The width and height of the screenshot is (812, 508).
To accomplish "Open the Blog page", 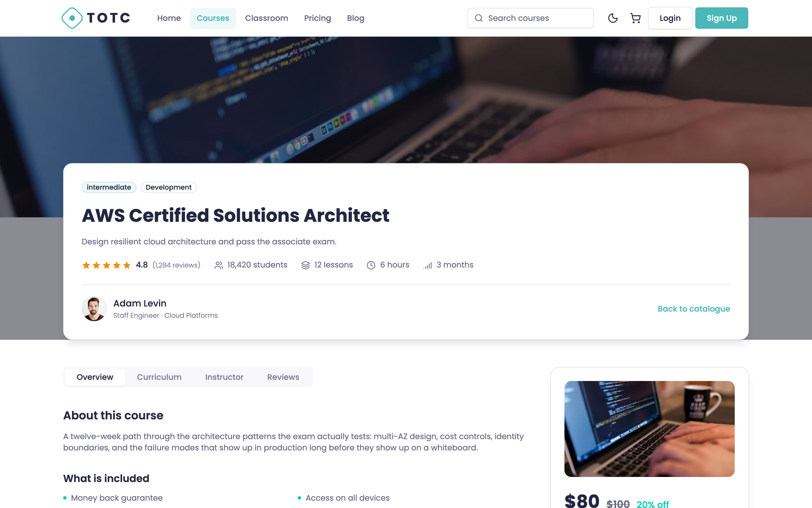I will tap(356, 18).
